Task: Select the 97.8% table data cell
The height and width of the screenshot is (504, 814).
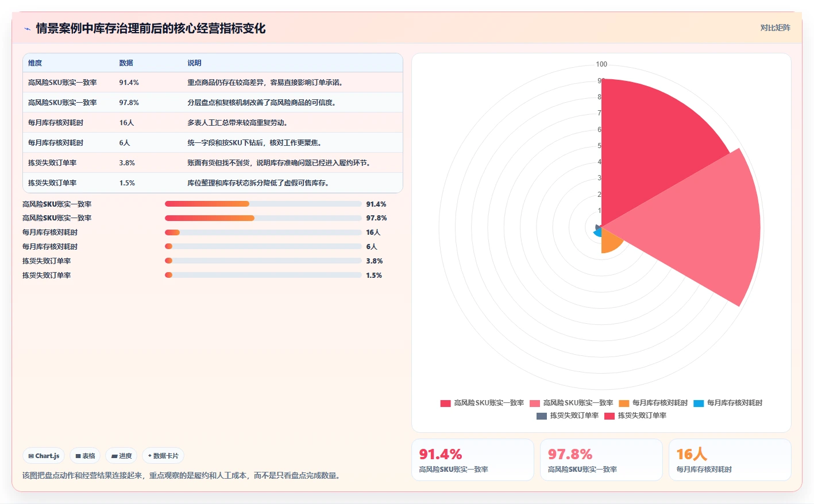Action: pos(129,103)
